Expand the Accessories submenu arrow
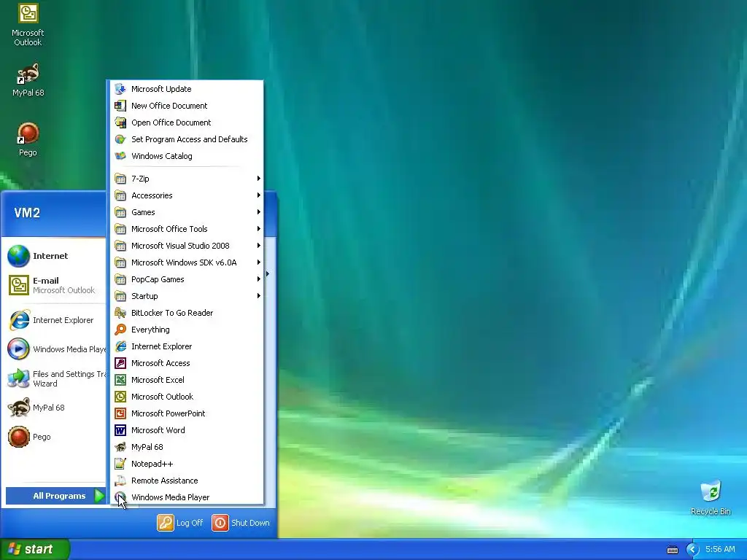The height and width of the screenshot is (560, 747). click(259, 195)
